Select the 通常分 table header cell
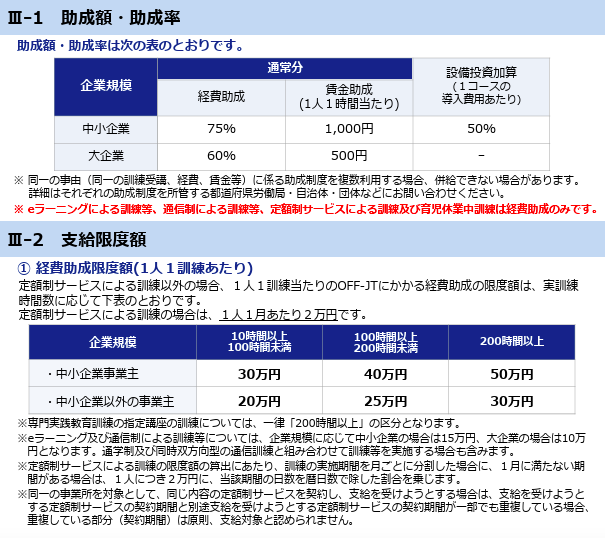The width and height of the screenshot is (605, 538). 285,69
